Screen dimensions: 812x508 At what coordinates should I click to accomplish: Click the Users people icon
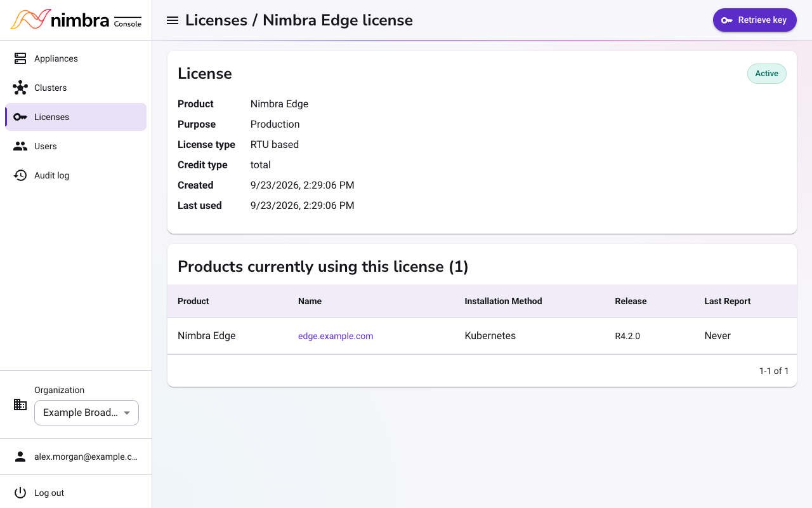coord(20,146)
